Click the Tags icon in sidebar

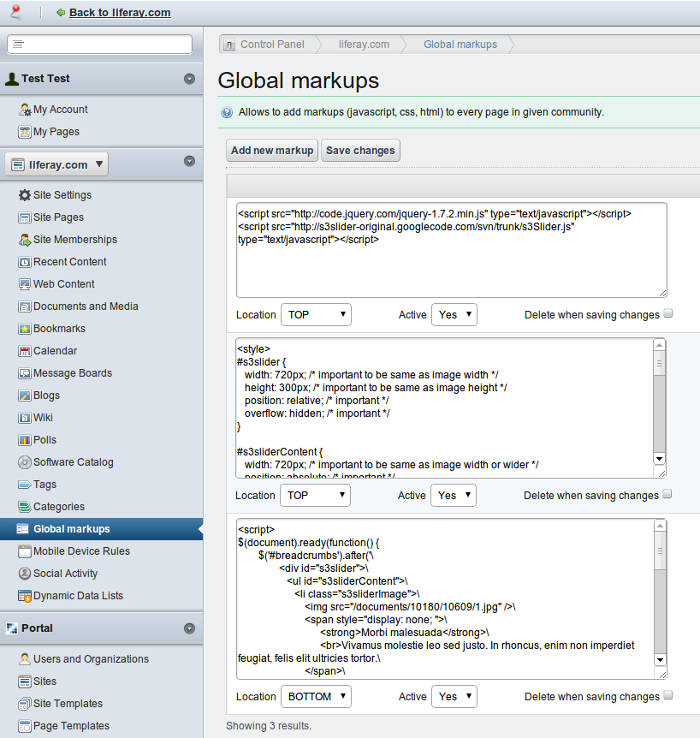(x=25, y=485)
